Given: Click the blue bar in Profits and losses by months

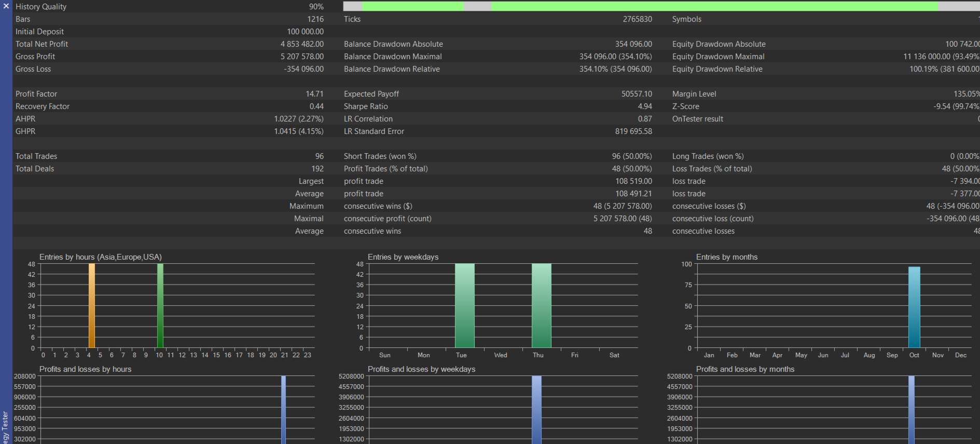Looking at the screenshot, I should [x=912, y=409].
